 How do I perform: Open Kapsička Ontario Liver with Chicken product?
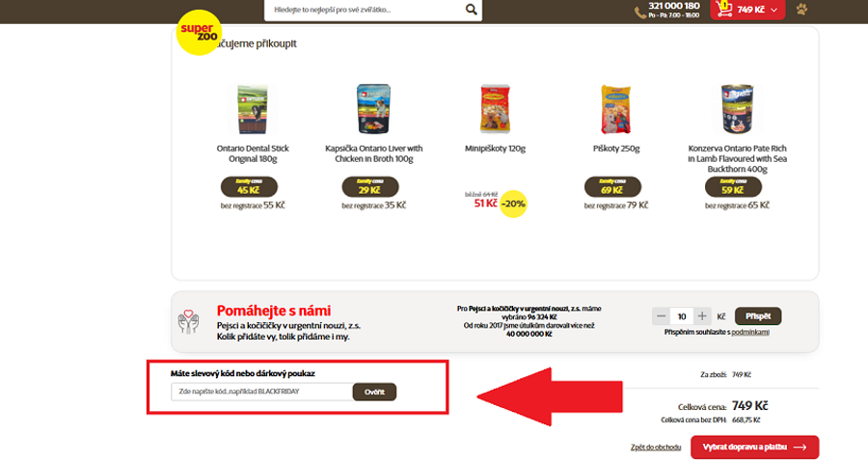tap(373, 109)
